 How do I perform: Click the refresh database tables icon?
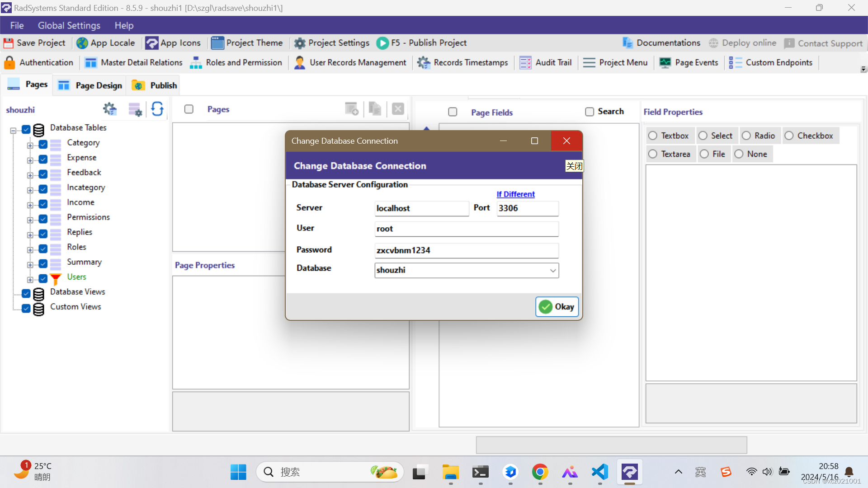point(157,109)
